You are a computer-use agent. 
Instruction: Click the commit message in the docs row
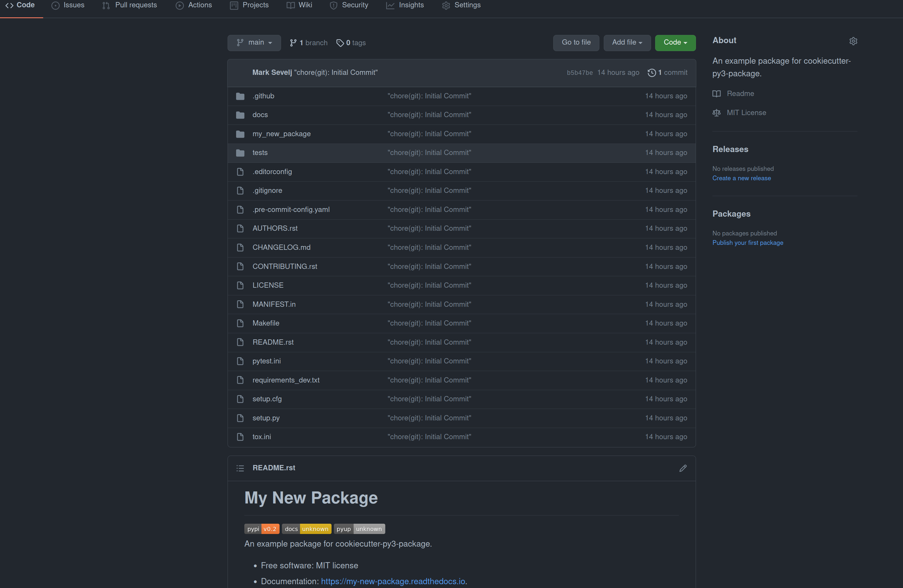[x=429, y=115]
